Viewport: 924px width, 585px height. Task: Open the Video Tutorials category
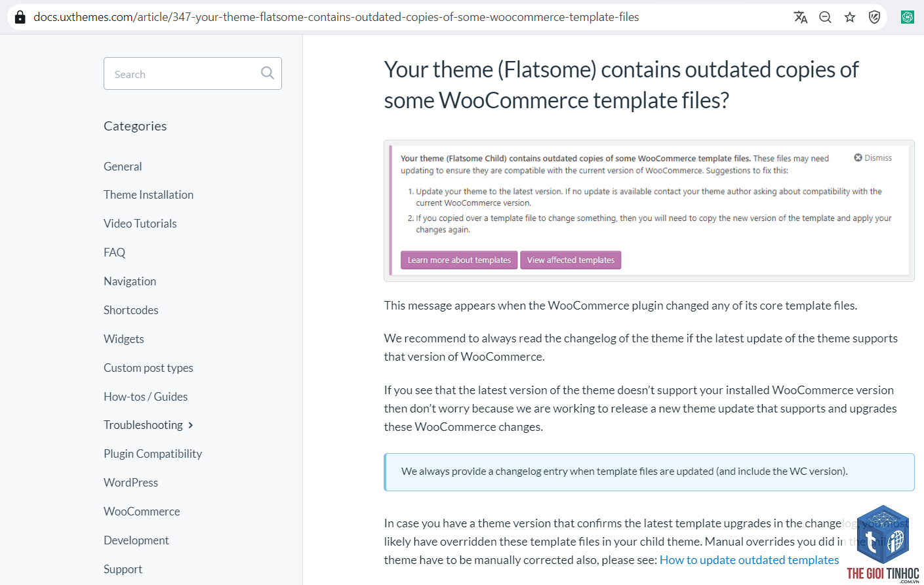point(140,224)
